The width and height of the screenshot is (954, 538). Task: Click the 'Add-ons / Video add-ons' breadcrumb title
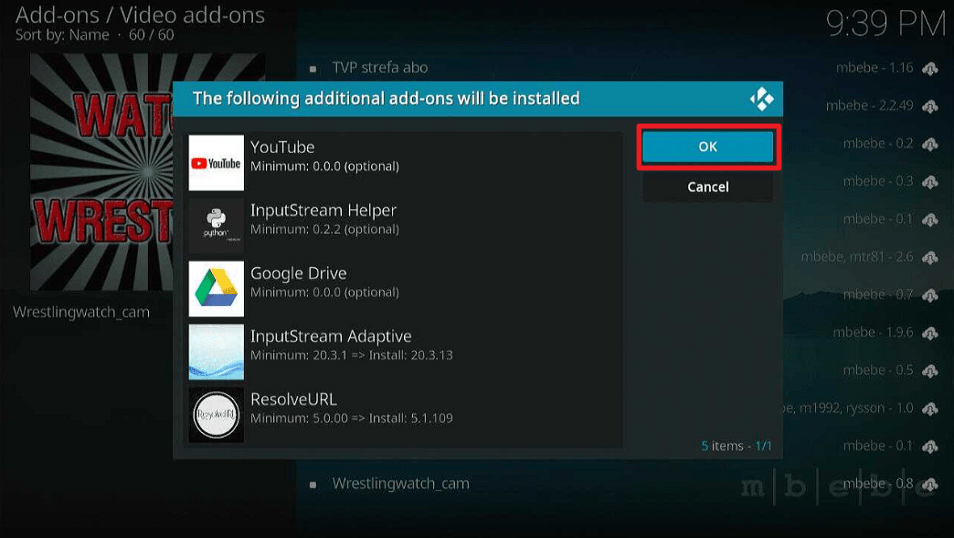pyautogui.click(x=140, y=15)
